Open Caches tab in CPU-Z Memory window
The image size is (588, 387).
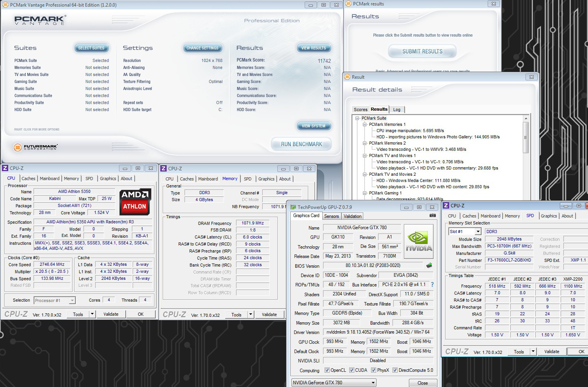(187, 179)
